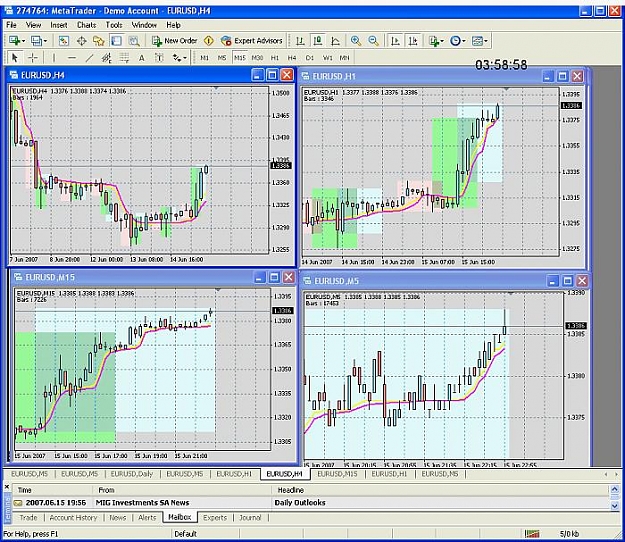
Task: Switch to the EURUSD,M15 chart tab
Action: [337, 474]
